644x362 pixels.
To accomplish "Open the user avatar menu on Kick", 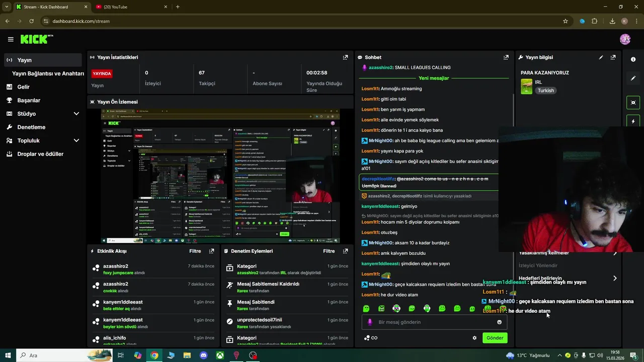I will pyautogui.click(x=625, y=39).
